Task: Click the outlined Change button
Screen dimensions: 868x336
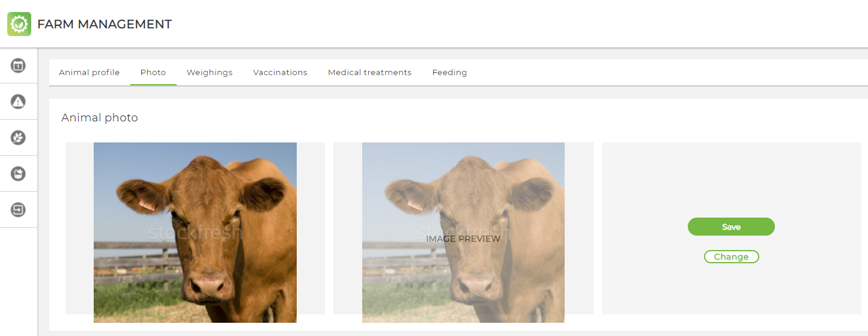Action: tap(731, 257)
